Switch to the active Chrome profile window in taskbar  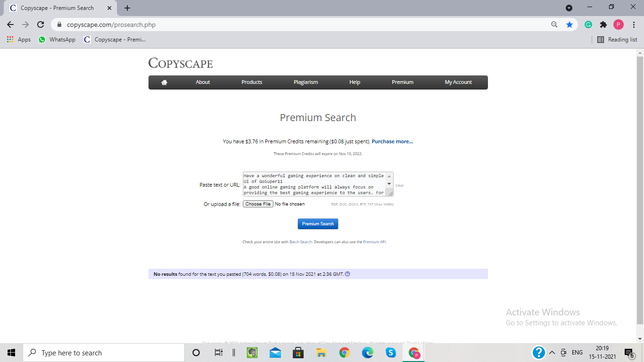point(414,353)
